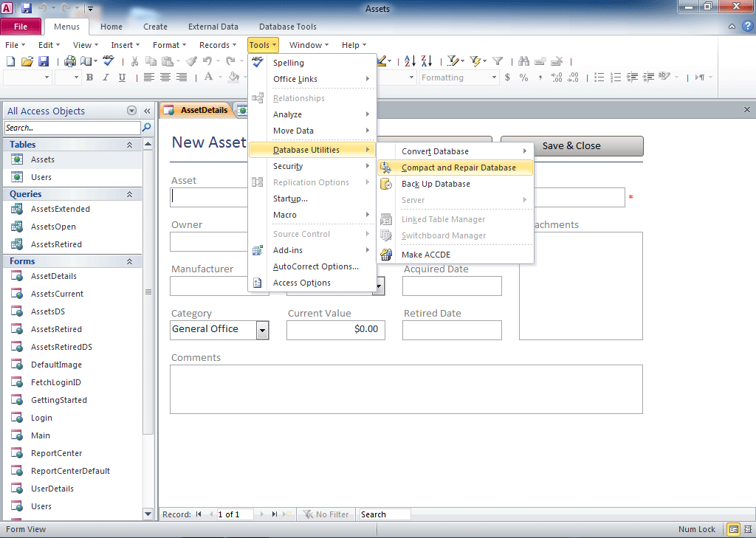The height and width of the screenshot is (538, 756).
Task: Click the Print toolbar icon
Action: tap(70, 61)
